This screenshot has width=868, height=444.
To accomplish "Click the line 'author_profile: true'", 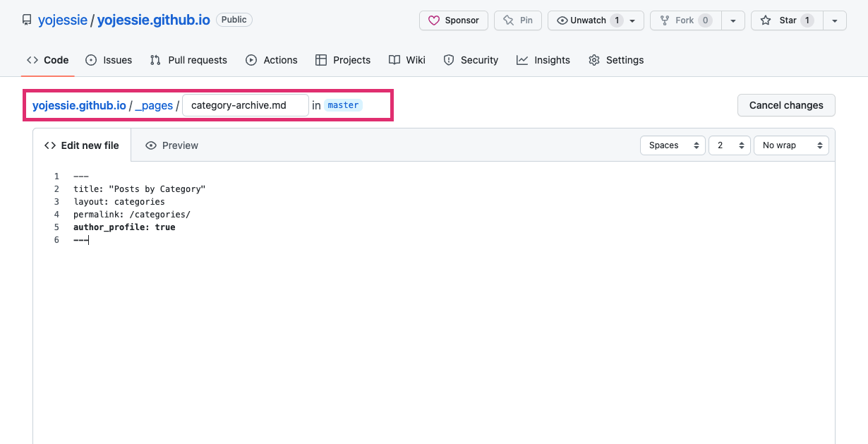I will [x=124, y=227].
